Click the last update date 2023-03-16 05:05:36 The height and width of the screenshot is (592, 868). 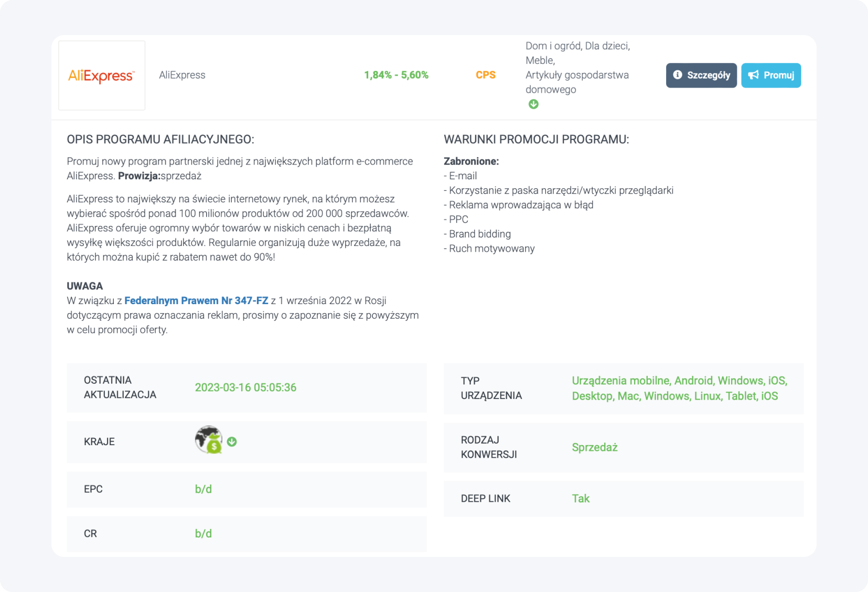point(245,388)
